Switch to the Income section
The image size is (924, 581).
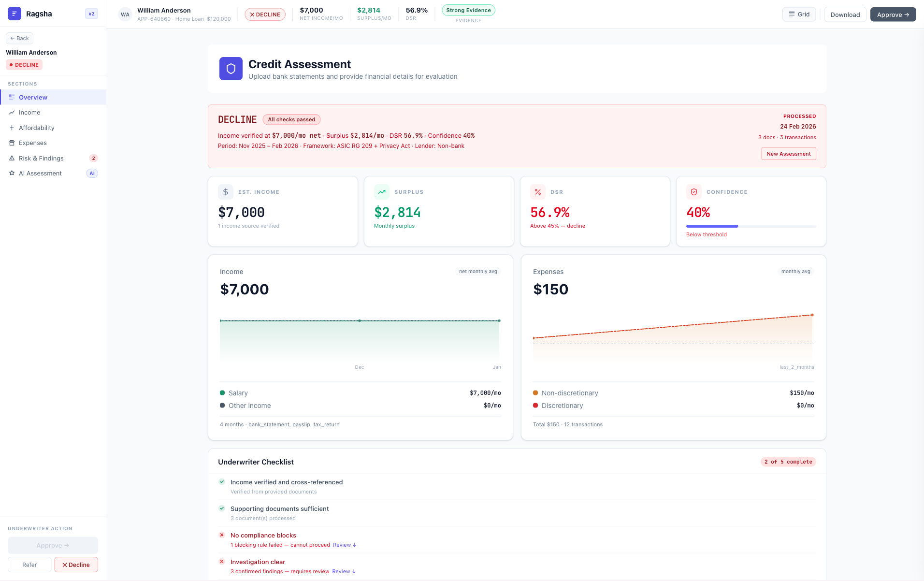30,112
